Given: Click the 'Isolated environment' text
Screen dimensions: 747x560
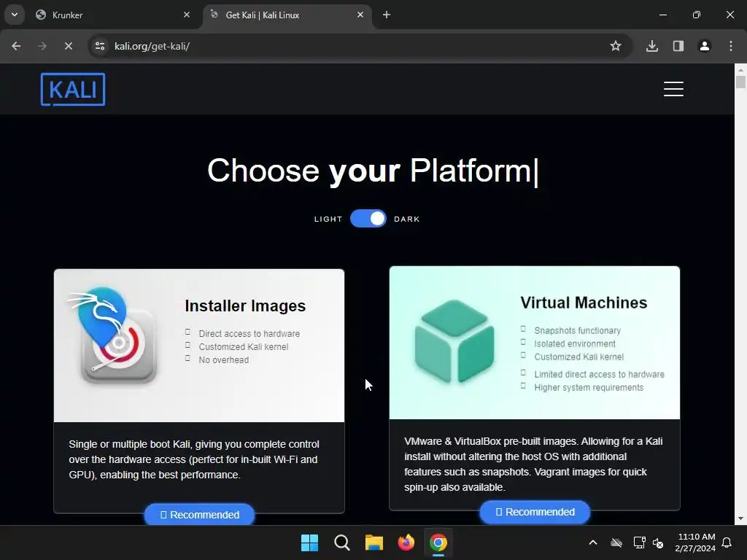Looking at the screenshot, I should point(575,344).
